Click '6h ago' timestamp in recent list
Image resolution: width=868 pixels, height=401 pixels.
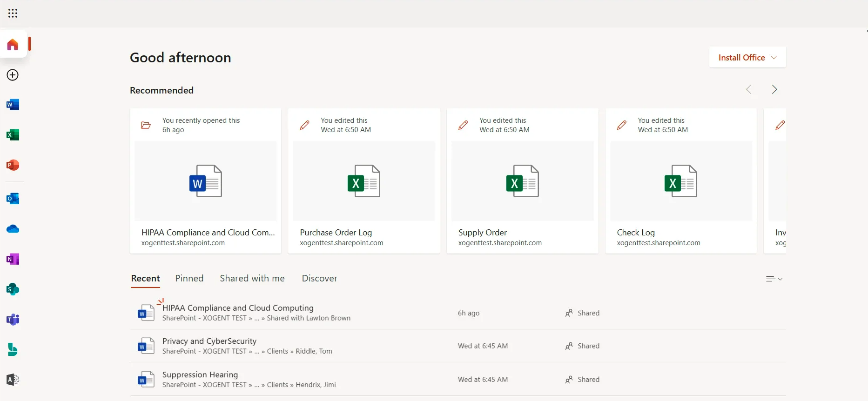click(x=469, y=313)
